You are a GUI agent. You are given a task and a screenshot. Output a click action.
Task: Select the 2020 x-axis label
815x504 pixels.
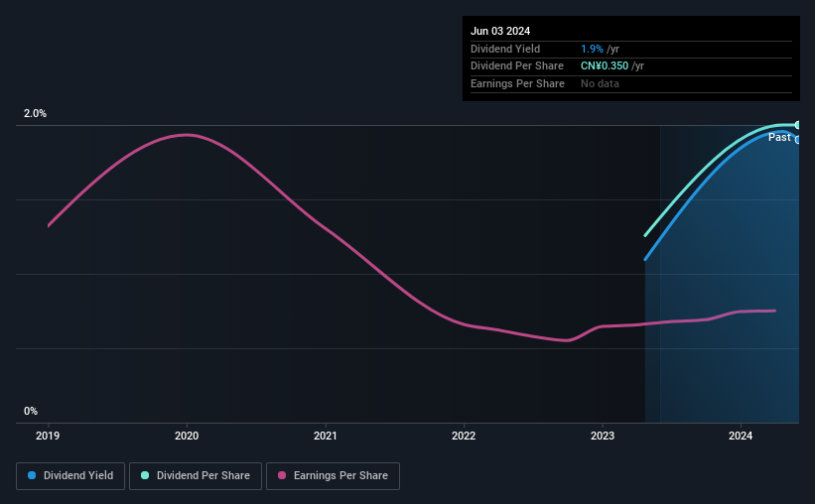pos(187,436)
